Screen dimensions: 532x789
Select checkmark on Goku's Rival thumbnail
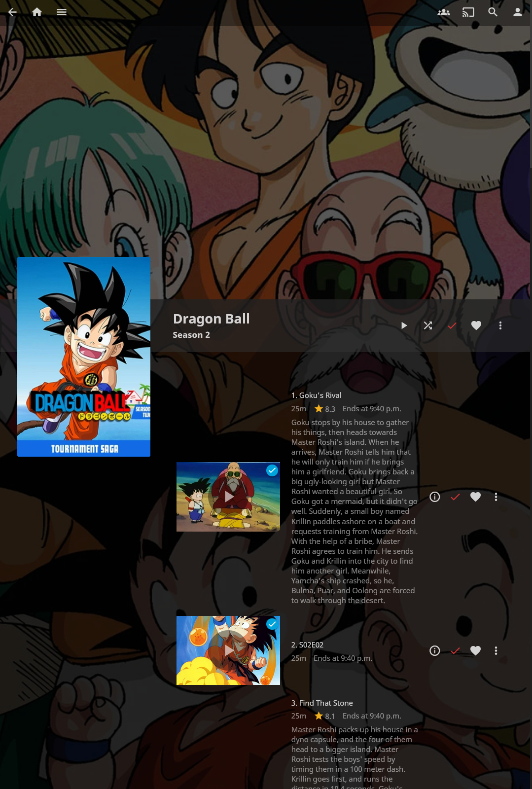coord(272,470)
